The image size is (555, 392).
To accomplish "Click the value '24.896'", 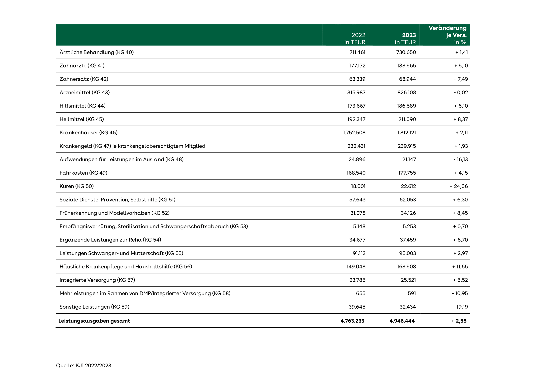I will 357,159.
